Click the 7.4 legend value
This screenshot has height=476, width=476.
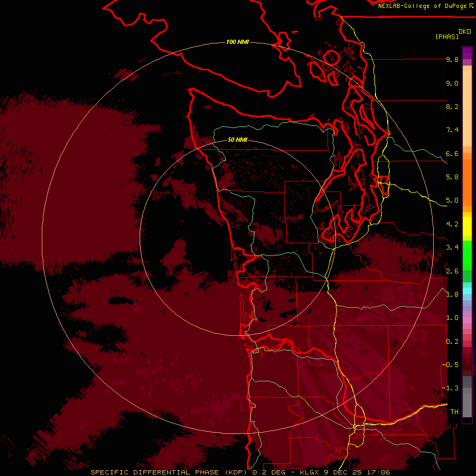point(452,130)
